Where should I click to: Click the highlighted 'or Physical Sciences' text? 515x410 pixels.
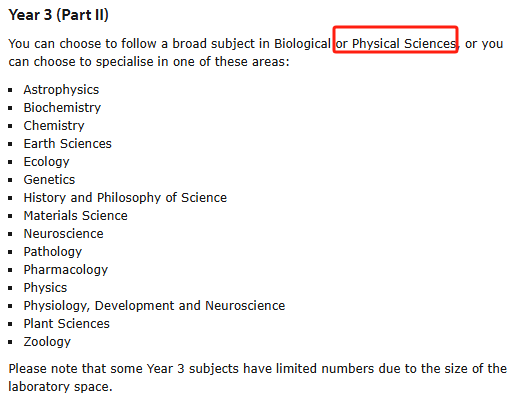point(396,44)
